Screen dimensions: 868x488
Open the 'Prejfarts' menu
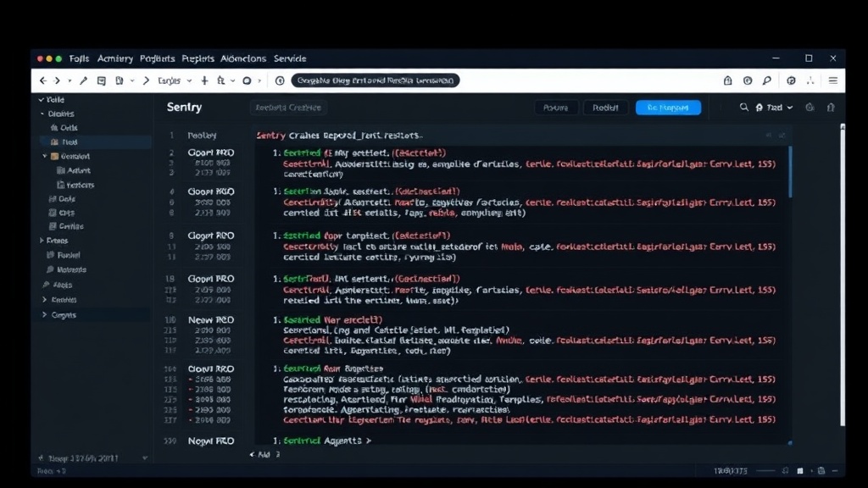pos(198,58)
